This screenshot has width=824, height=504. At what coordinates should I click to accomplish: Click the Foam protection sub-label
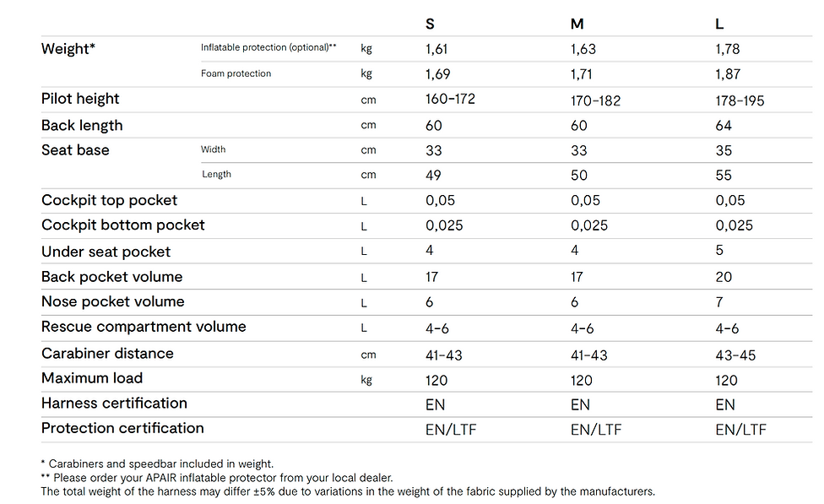(236, 74)
